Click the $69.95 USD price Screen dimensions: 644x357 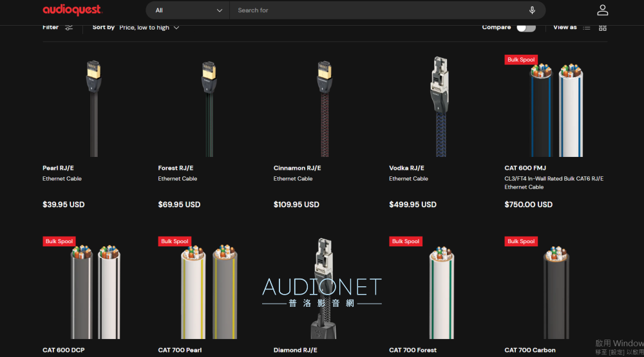coord(179,205)
